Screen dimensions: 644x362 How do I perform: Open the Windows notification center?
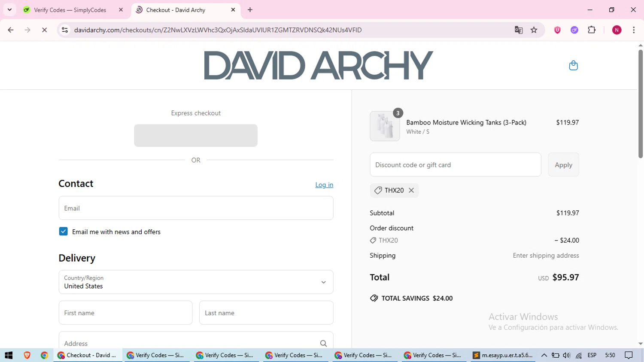tap(629, 355)
